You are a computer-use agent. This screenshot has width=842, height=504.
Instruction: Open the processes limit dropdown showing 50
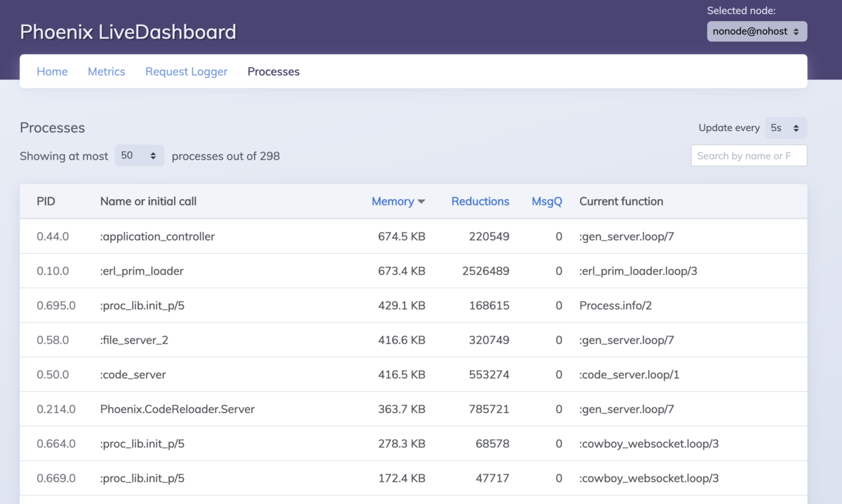140,156
